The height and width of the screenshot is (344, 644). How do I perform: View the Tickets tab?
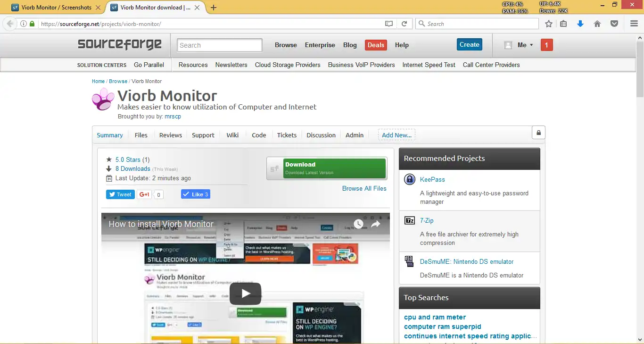tap(287, 135)
